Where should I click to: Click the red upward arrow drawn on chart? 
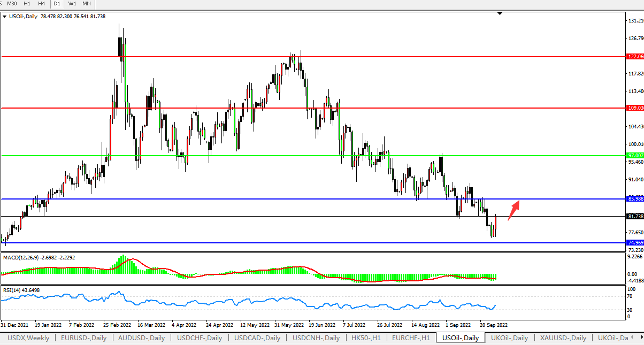[x=513, y=210]
